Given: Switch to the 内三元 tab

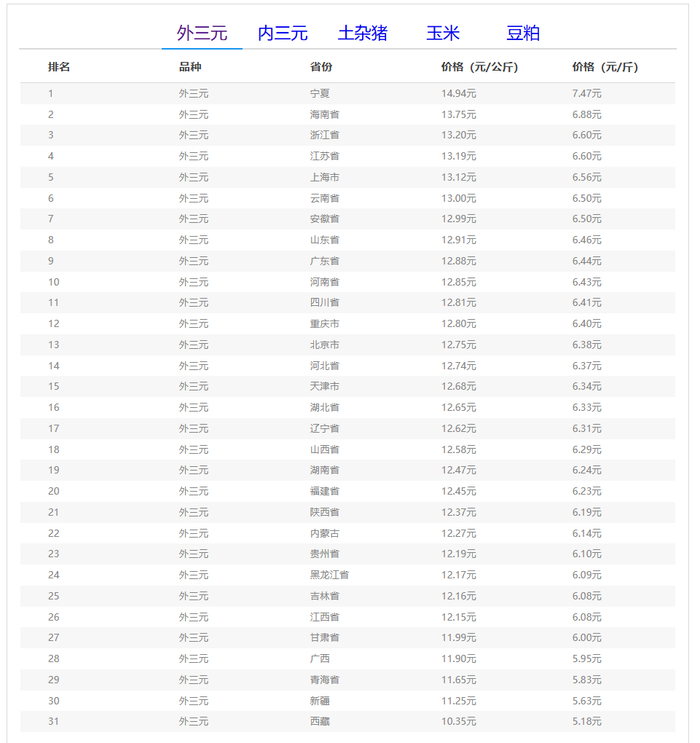Looking at the screenshot, I should [x=282, y=33].
